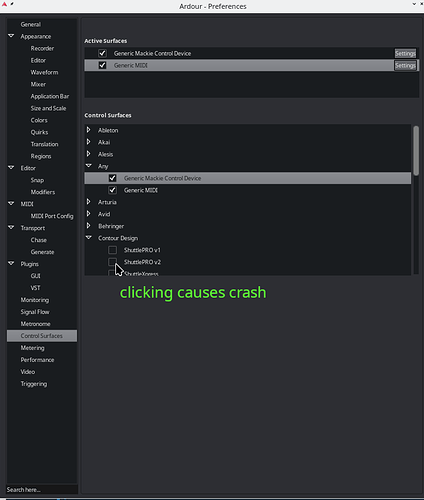Screen dimensions: 424x500
Task: Enable the ShuttlePRO v2 checkbox
Action: pos(112,262)
